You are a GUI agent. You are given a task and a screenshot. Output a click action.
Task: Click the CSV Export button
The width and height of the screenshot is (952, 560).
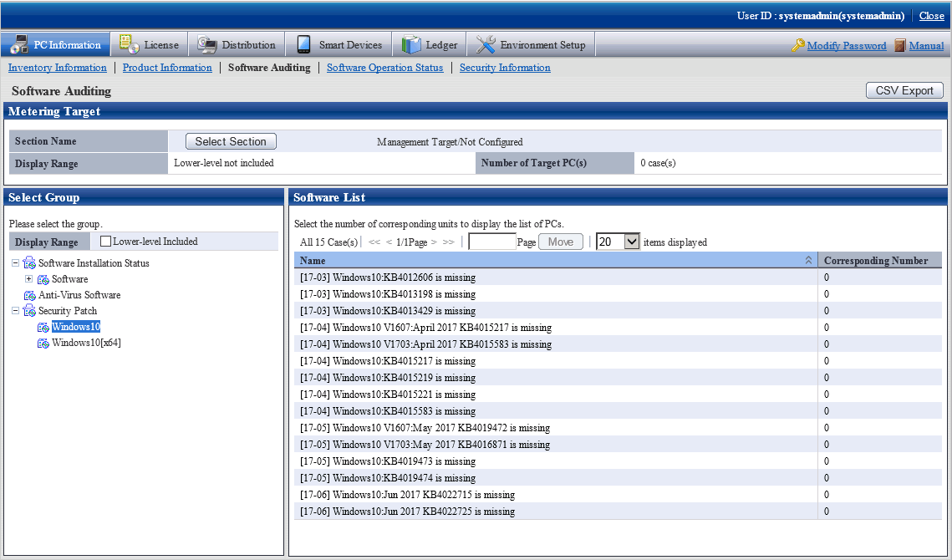click(x=904, y=90)
